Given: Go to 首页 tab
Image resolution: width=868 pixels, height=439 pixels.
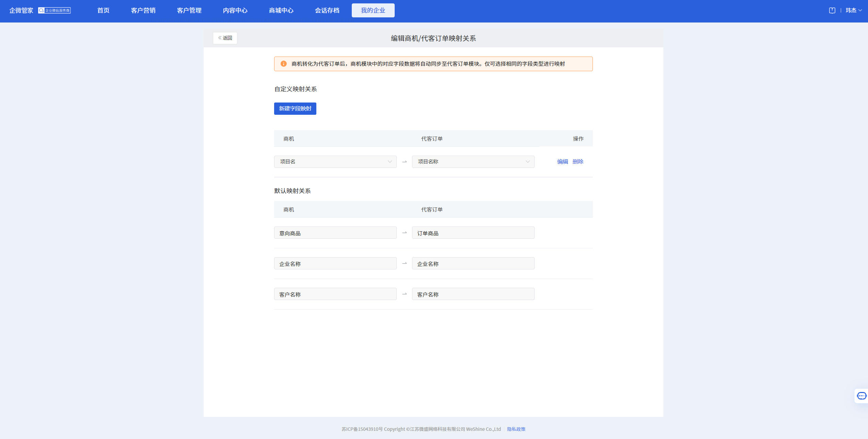Looking at the screenshot, I should [x=103, y=11].
